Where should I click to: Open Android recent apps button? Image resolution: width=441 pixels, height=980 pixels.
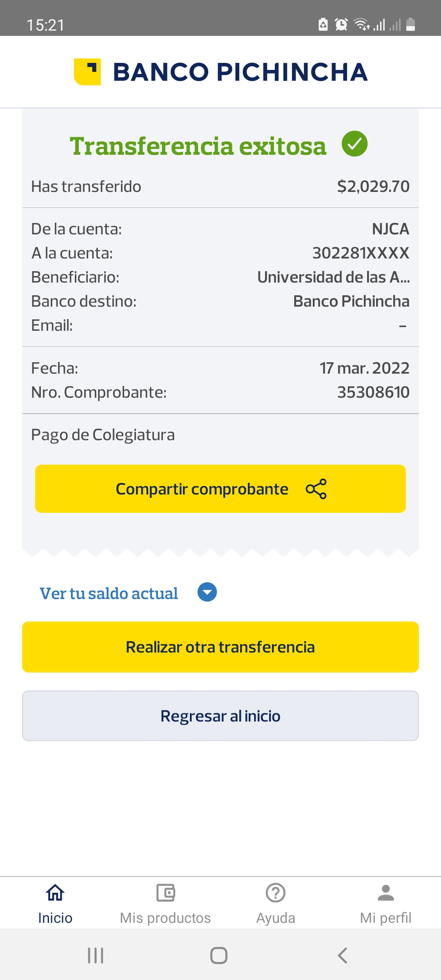(x=96, y=955)
